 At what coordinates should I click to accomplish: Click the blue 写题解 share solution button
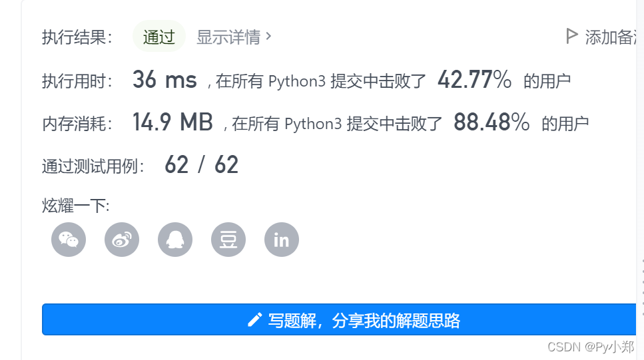pyautogui.click(x=339, y=319)
